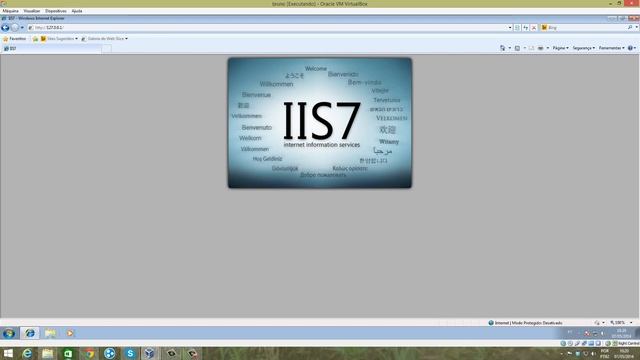
Task: Click the host taskbar clock
Action: [623, 353]
